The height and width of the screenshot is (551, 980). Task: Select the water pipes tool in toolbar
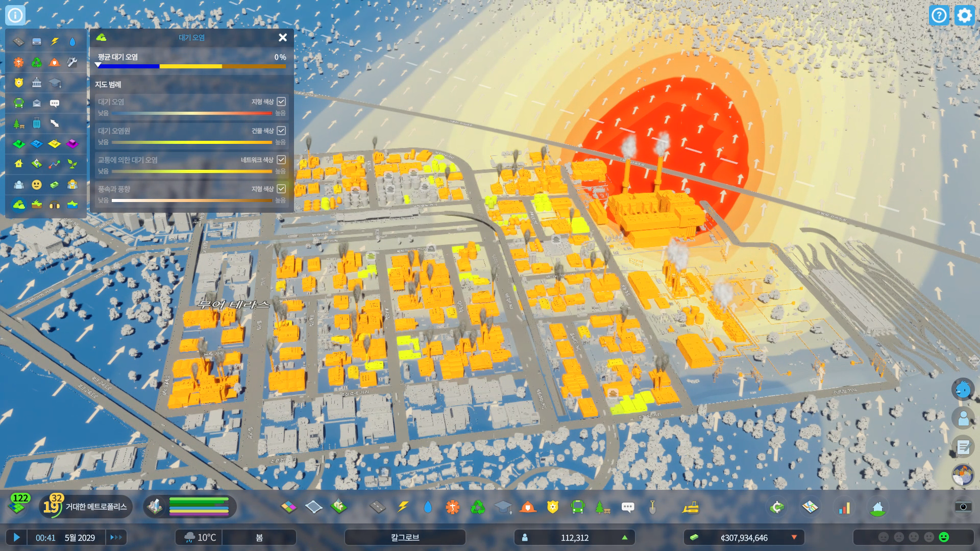tap(428, 507)
